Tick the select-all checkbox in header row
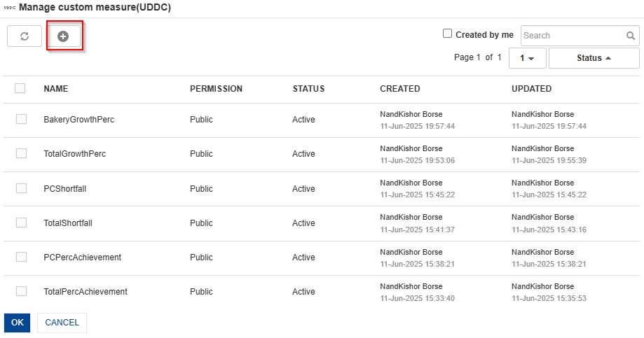Viewport: 644px width, 338px height. [20, 88]
